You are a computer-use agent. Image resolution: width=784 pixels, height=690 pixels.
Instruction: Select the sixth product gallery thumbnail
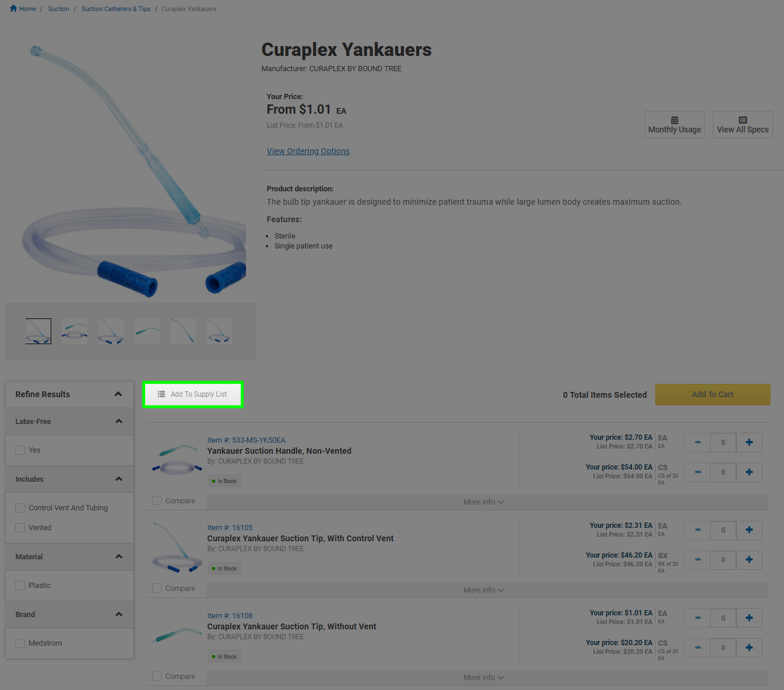click(x=219, y=331)
